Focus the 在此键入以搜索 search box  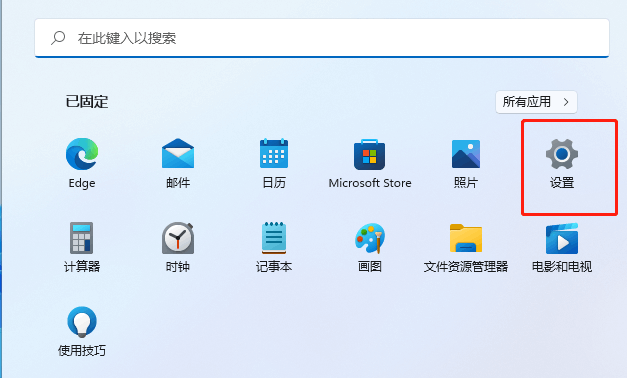(x=322, y=38)
